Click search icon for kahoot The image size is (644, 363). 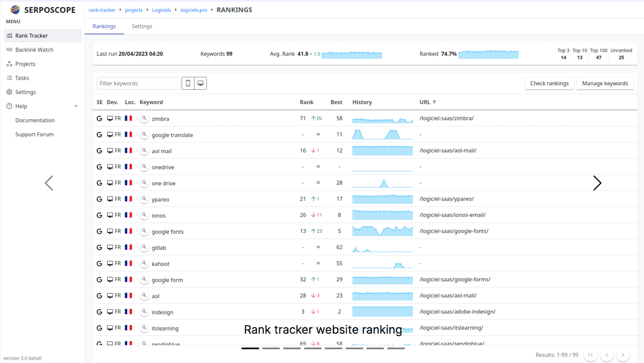[x=144, y=263]
